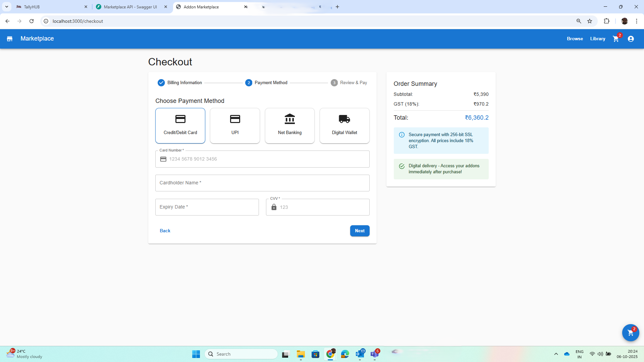
Task: Click the Marketplace storefront logo icon
Action: 10,39
